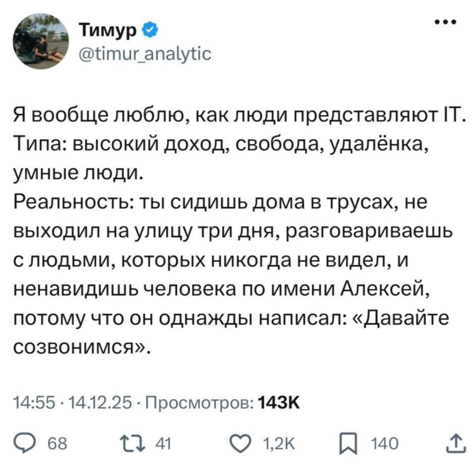Expand tweet actions via the ••• button
Image resolution: width=476 pixels, height=466 pixels.
(x=445, y=21)
